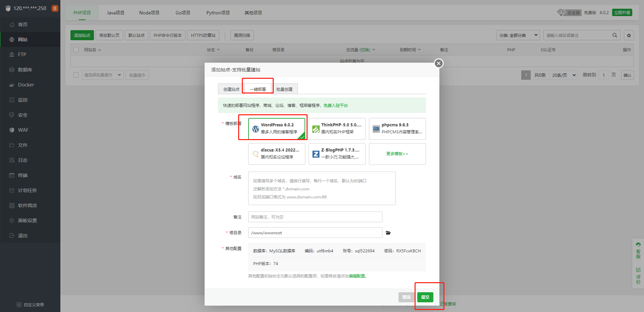Click the 修改默认页 button
The height and width of the screenshot is (312, 644).
pyautogui.click(x=109, y=35)
